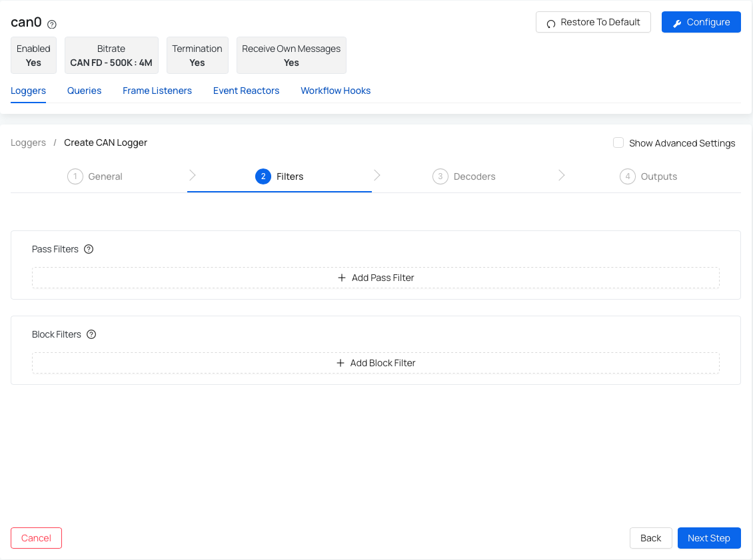Open the Frame Listeners tab
This screenshot has width=753, height=560.
(157, 91)
